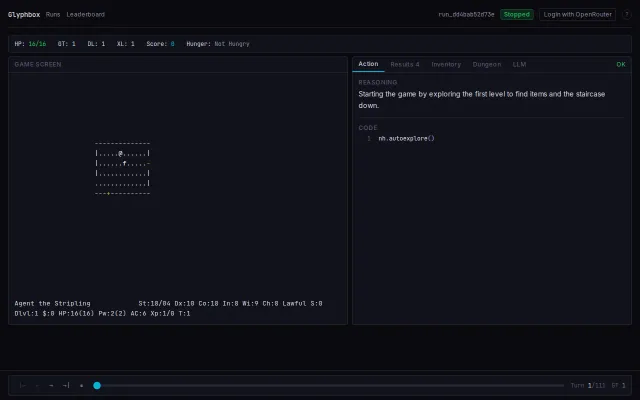Switch to the Action tab
The width and height of the screenshot is (640, 400).
(368, 64)
